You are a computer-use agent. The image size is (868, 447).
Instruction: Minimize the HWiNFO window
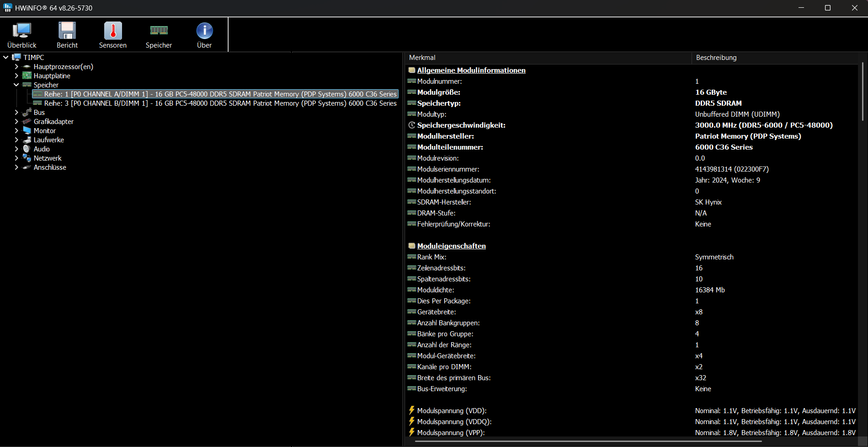pyautogui.click(x=801, y=8)
